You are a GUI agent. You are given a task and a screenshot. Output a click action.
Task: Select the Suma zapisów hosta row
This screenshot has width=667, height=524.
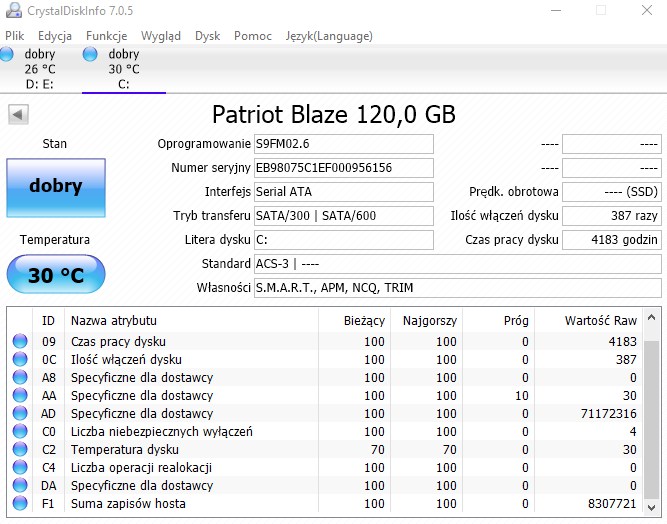click(x=325, y=504)
